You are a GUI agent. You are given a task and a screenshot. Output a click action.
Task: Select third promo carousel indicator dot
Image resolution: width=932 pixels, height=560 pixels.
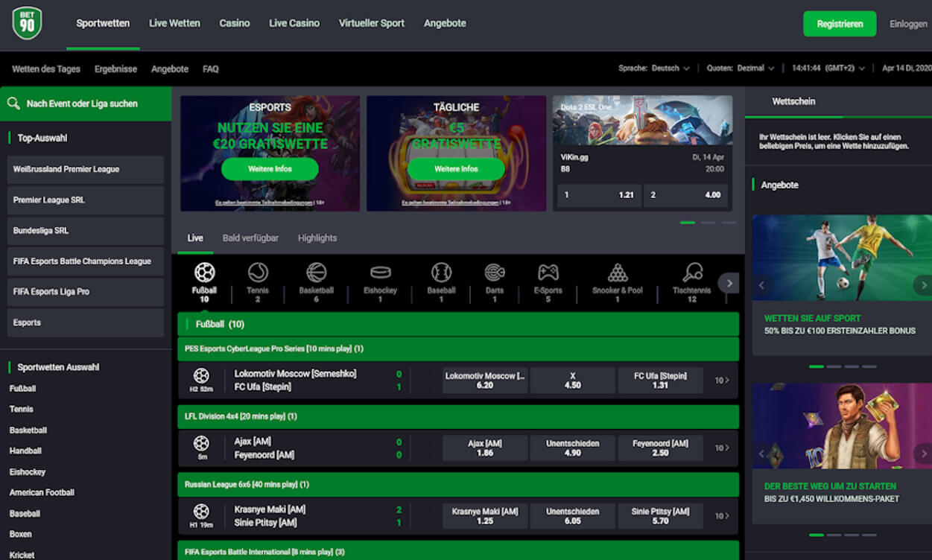coord(728,223)
